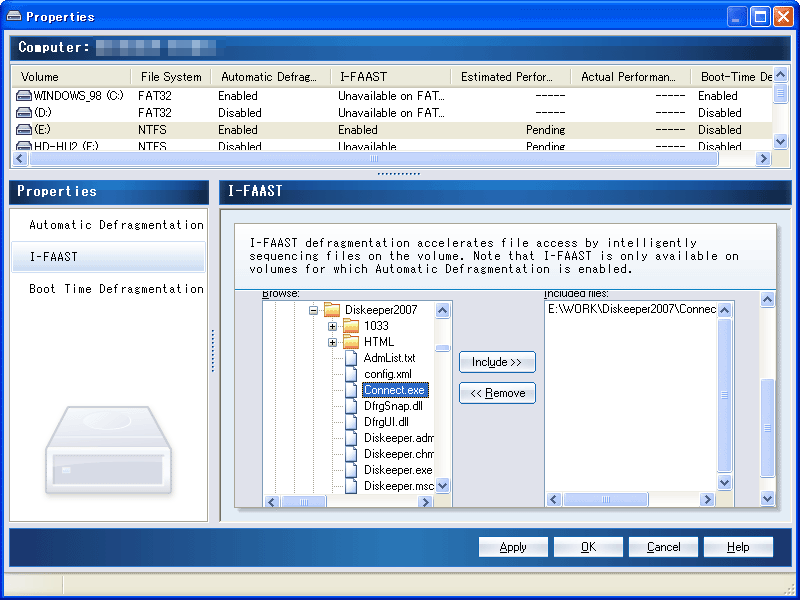Screen dimensions: 800x600
Task: Click Enabled boot-time cell for WINDOWS_98 (C:)
Action: [x=717, y=95]
